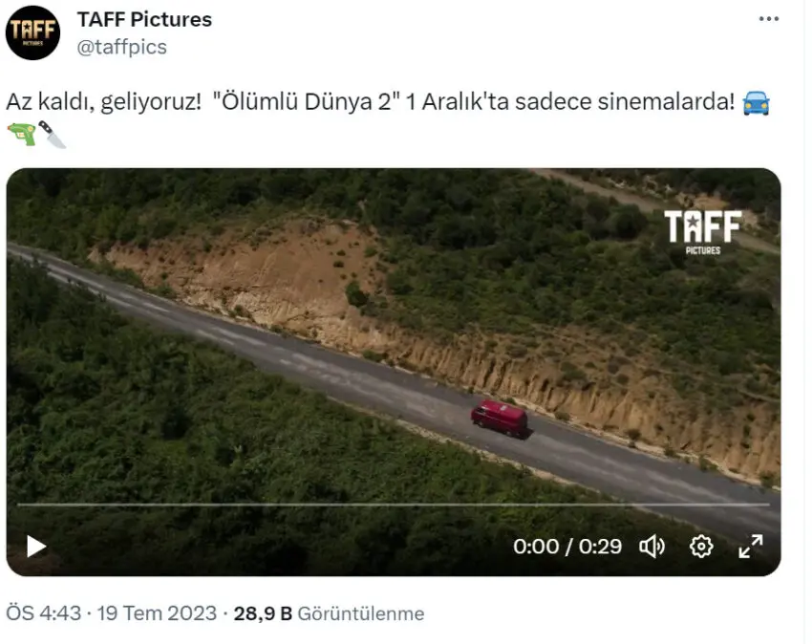812x644 pixels.
Task: Click the 19 Tem 2023 date
Action: 157,613
